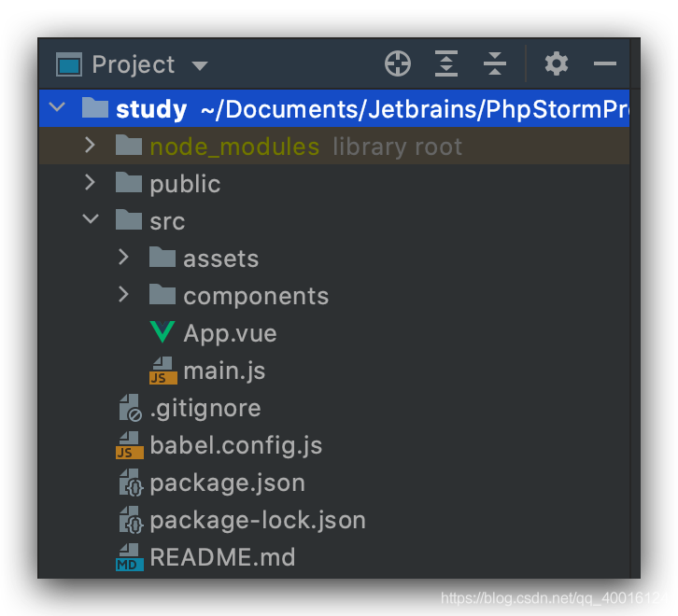Select the src folder name
The height and width of the screenshot is (616, 678).
tap(167, 222)
